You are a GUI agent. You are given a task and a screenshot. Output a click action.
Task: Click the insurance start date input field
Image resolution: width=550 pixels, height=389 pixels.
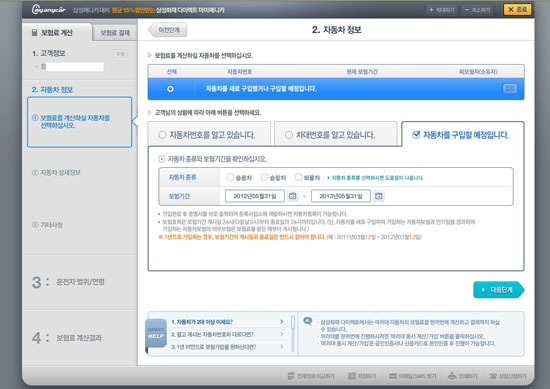click(255, 196)
